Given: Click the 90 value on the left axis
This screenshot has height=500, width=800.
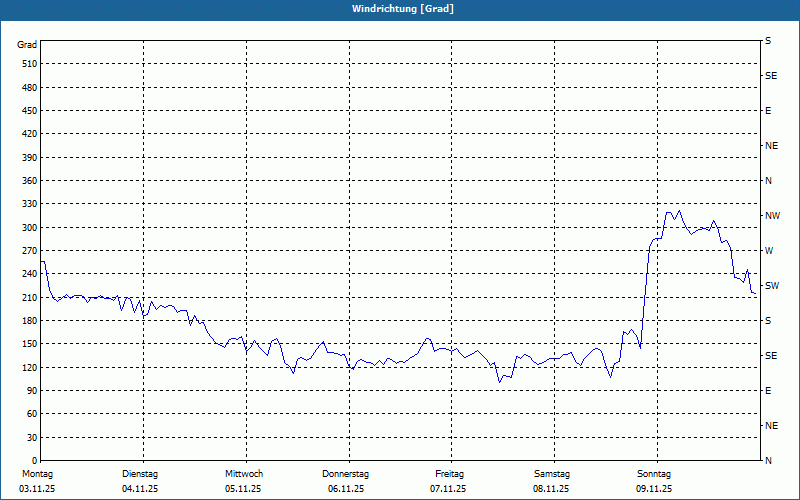Looking at the screenshot, I should pyautogui.click(x=32, y=391).
